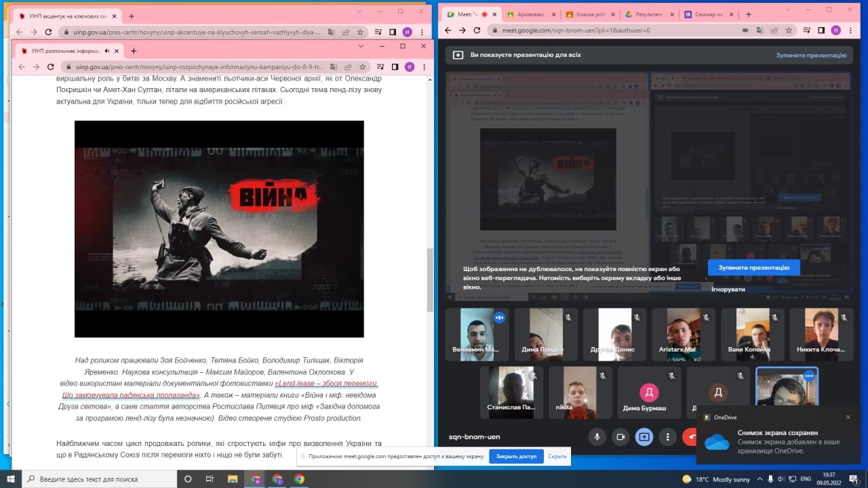
Task: Click 'Скрыть' in the screen sharing bar
Action: (557, 456)
